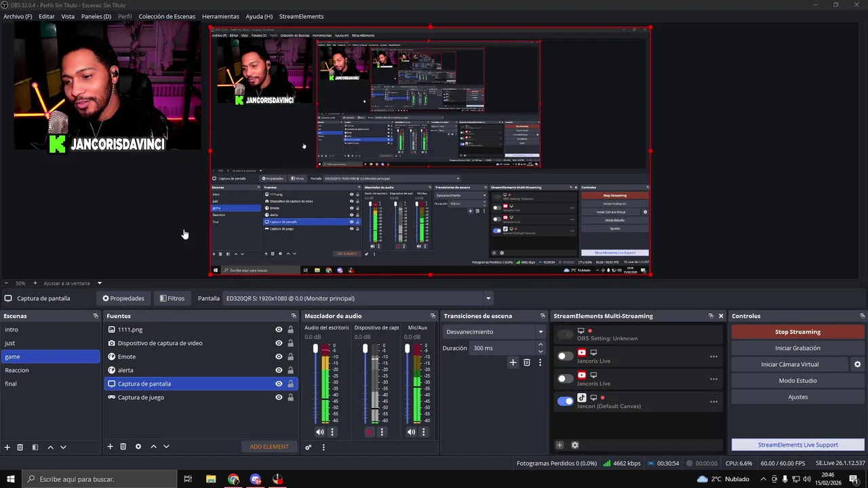Open source Propiedades button
Viewport: 868px width, 488px height.
[123, 298]
